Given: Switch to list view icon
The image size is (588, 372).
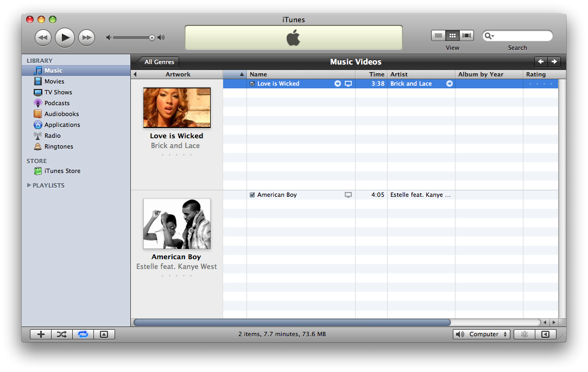Looking at the screenshot, I should pos(438,36).
